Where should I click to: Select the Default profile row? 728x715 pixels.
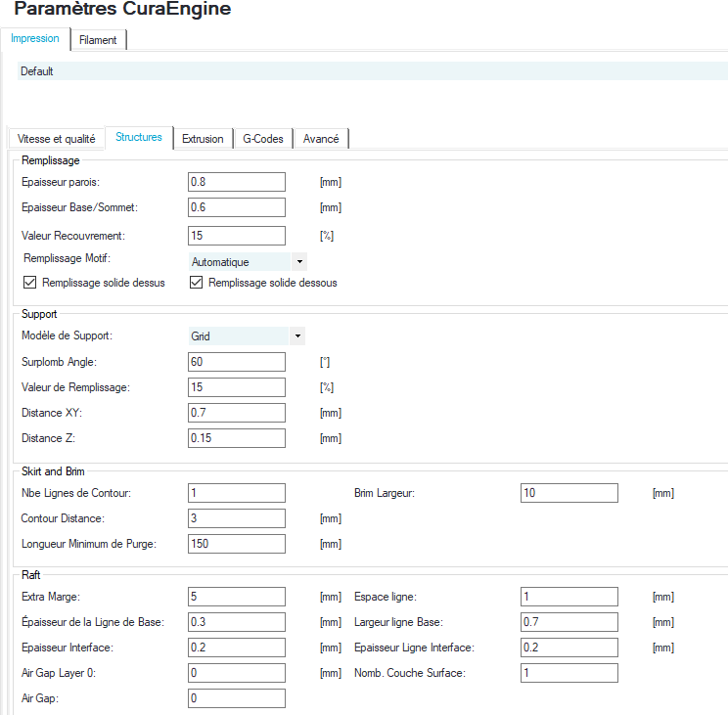pos(373,71)
